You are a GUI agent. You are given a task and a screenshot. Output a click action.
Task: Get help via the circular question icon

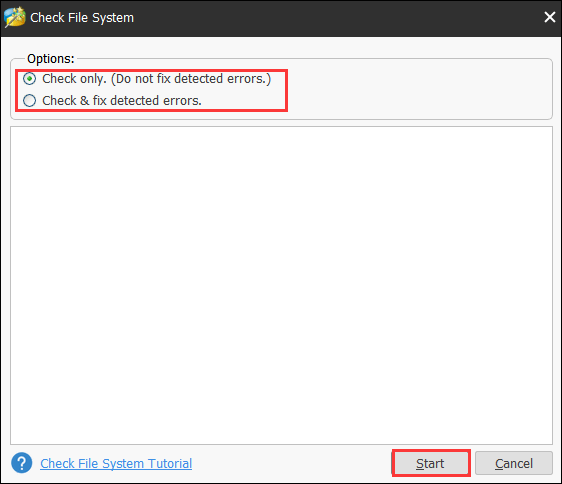tap(22, 462)
